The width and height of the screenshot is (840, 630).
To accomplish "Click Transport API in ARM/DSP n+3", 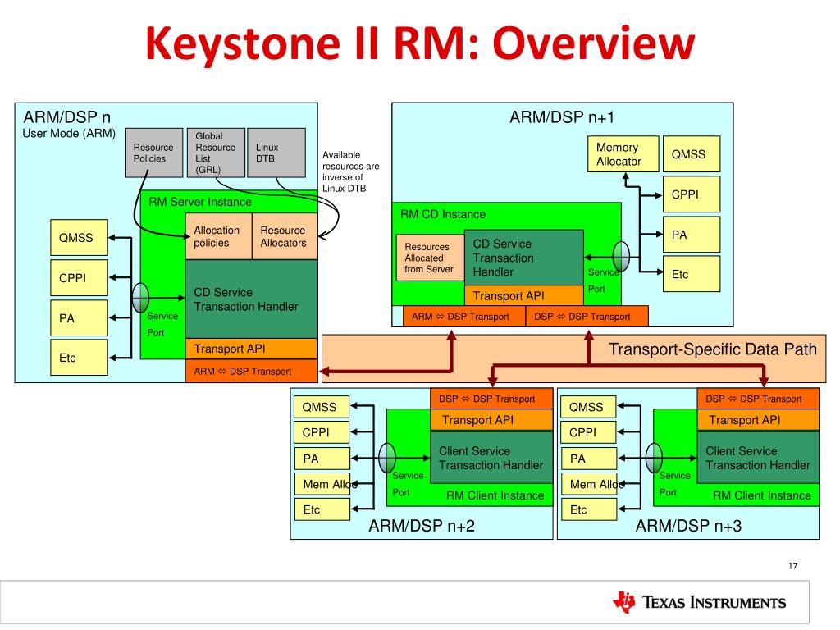I will coord(758,420).
